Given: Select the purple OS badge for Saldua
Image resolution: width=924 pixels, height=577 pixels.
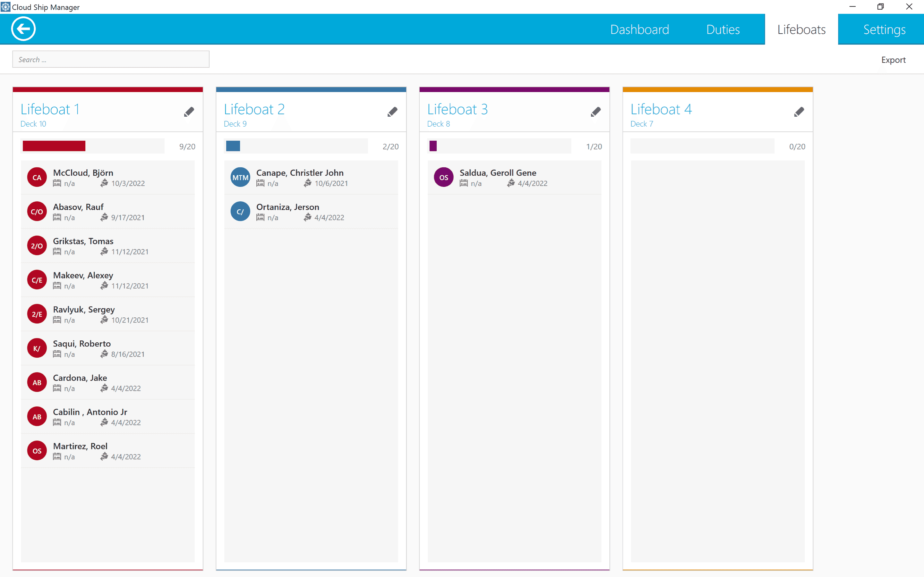Looking at the screenshot, I should coord(444,178).
